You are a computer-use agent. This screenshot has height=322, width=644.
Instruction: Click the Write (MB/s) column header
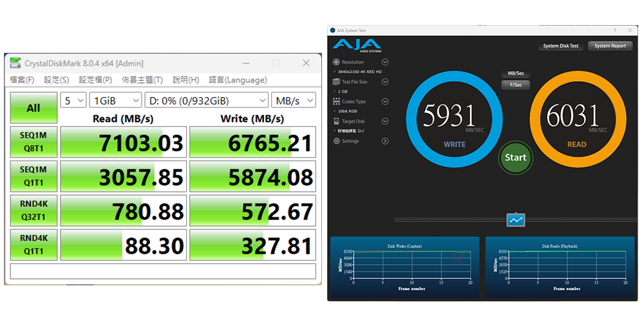tap(252, 118)
